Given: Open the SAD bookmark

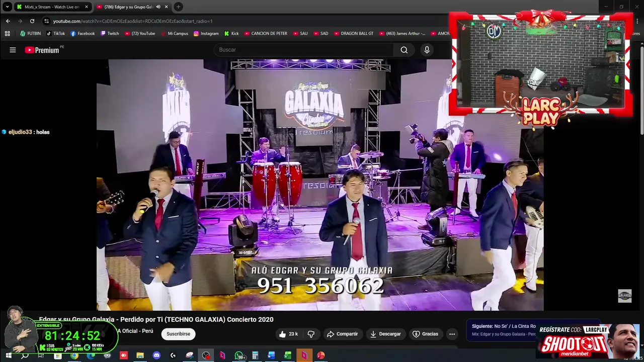Looking at the screenshot, I should click(320, 34).
